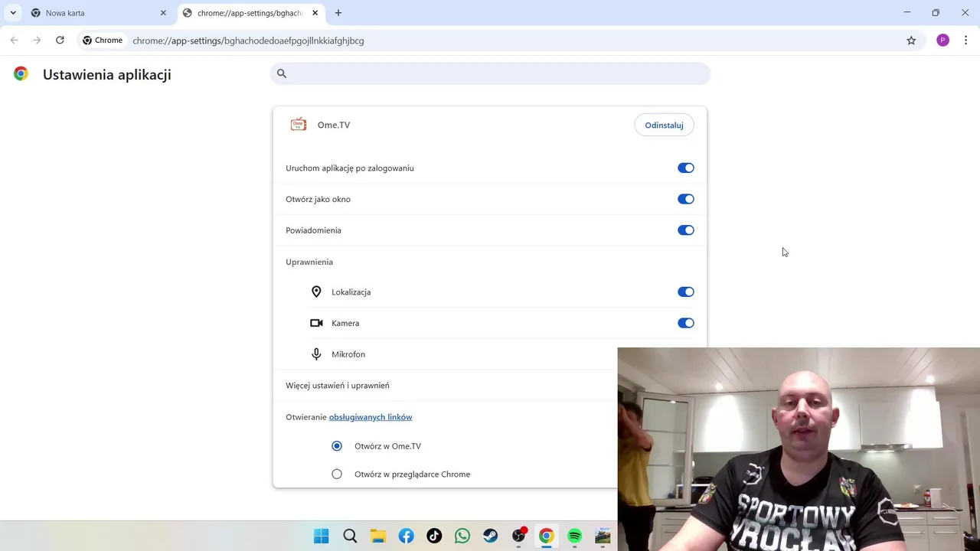Open WhatsApp from the taskbar
The width and height of the screenshot is (980, 551).
[462, 536]
